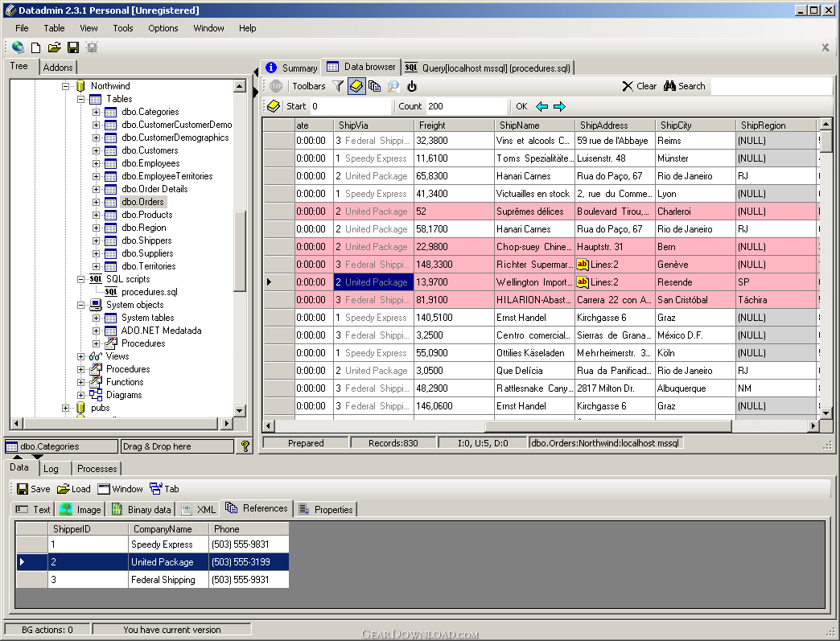This screenshot has height=641, width=840.
Task: Toggle the highlighted yellow eraser toolbar icon
Action: (x=356, y=86)
